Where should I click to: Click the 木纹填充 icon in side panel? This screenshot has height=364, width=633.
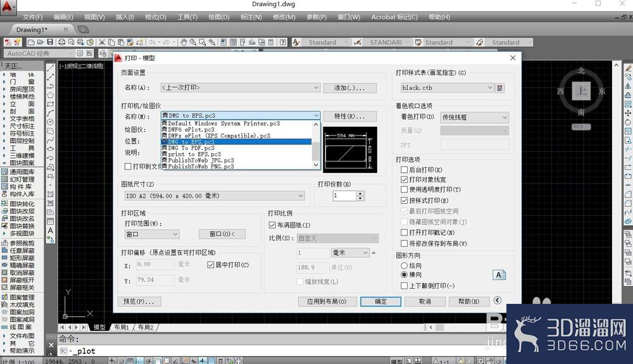coord(5,304)
